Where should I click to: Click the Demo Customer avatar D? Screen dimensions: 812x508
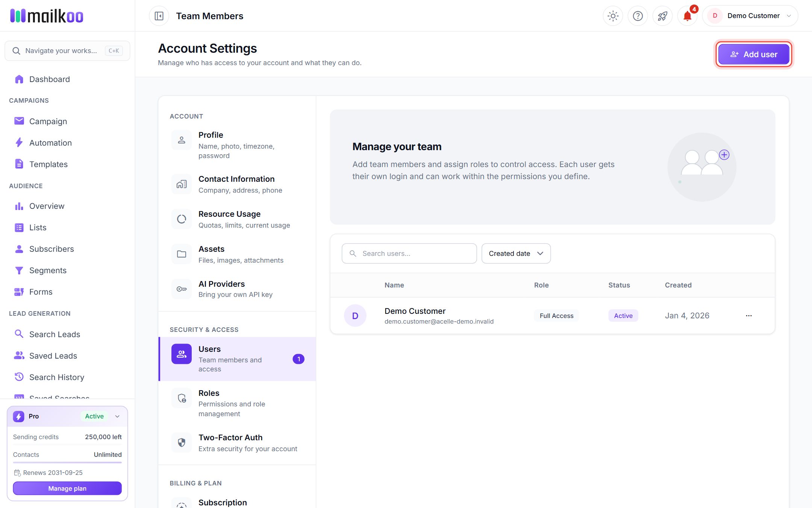coord(355,316)
